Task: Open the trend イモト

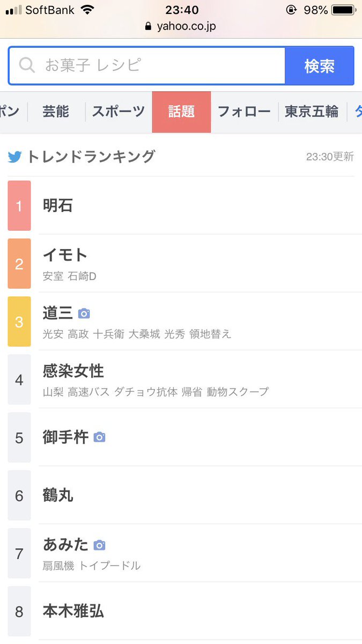Action: (x=181, y=264)
